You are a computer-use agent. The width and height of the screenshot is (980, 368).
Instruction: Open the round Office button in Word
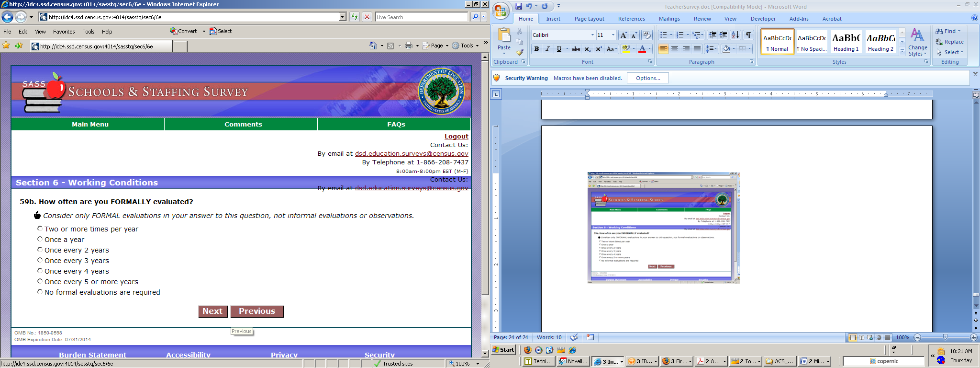(x=501, y=11)
